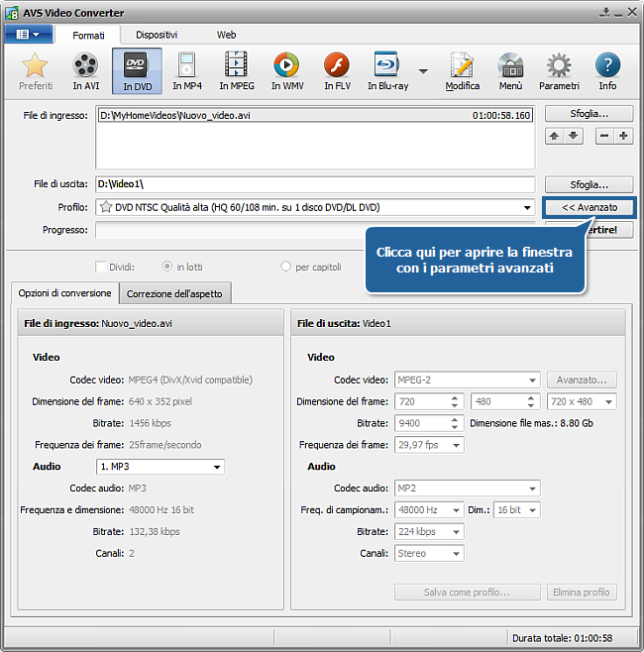The image size is (644, 652).
Task: Click Sfoglia button for input file
Action: (x=589, y=114)
